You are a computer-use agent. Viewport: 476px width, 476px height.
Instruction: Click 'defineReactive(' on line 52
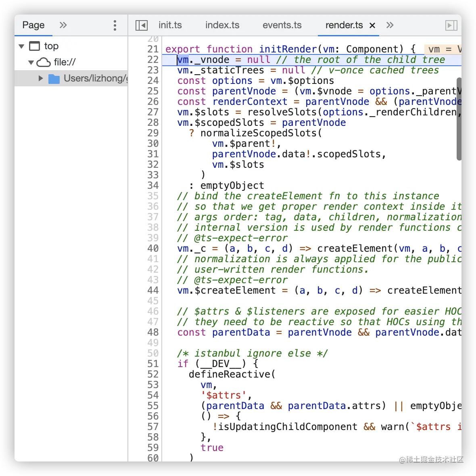pos(232,374)
